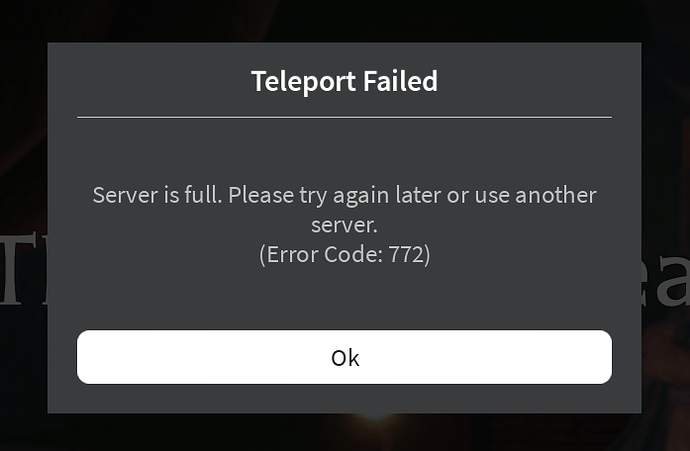Click the number 772 in the error code
690x451 pixels.
pyautogui.click(x=406, y=254)
